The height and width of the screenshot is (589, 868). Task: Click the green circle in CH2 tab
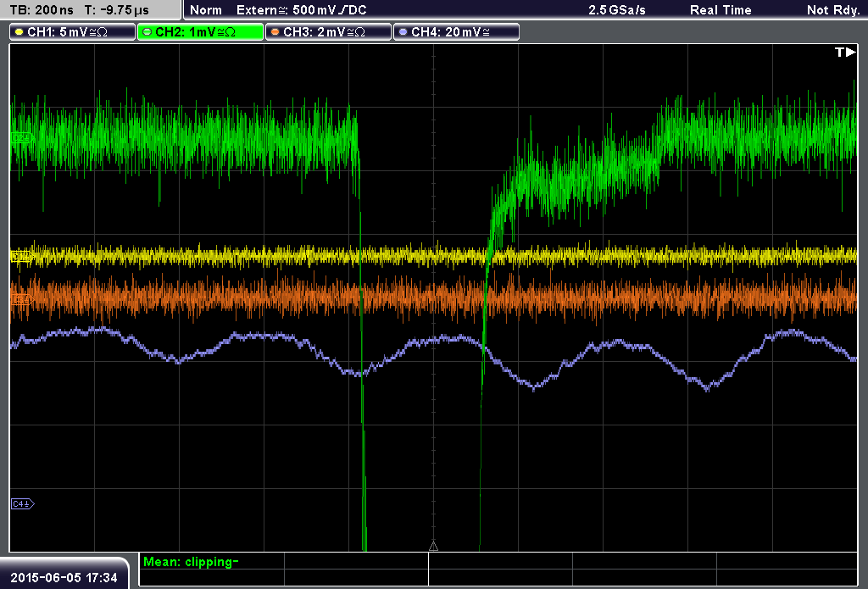tap(147, 32)
